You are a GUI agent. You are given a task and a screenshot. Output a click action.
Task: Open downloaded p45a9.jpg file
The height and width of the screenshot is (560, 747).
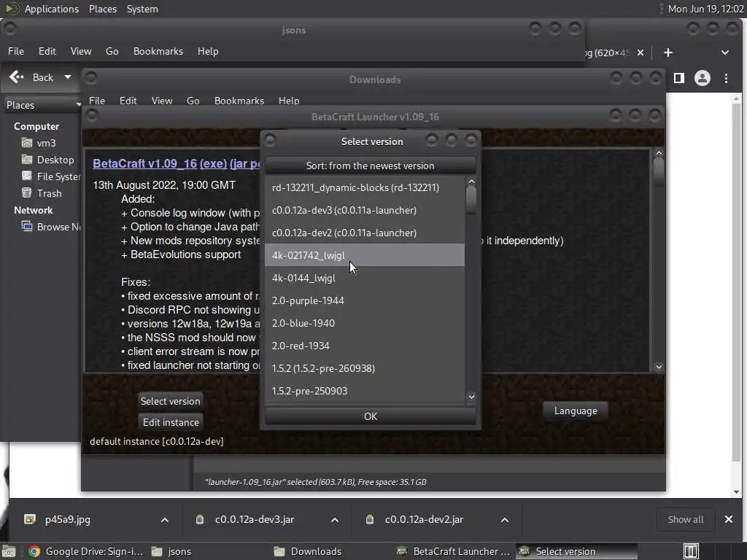[x=68, y=519]
